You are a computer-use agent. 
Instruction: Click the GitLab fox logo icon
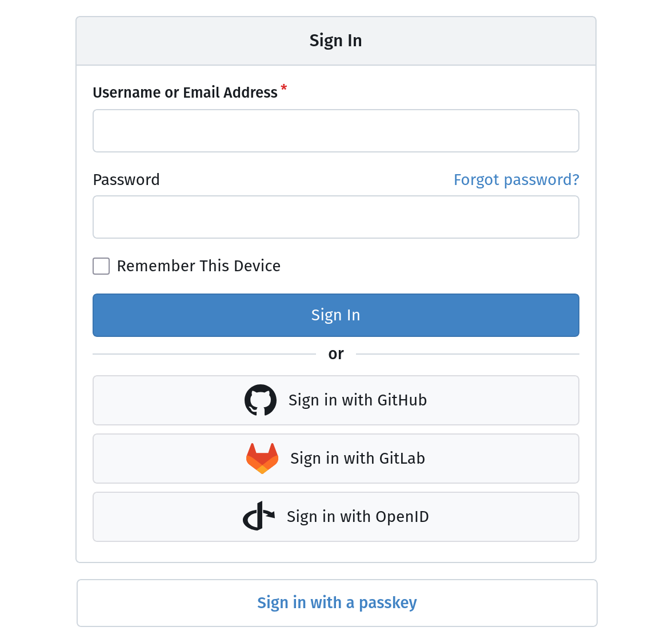262,459
